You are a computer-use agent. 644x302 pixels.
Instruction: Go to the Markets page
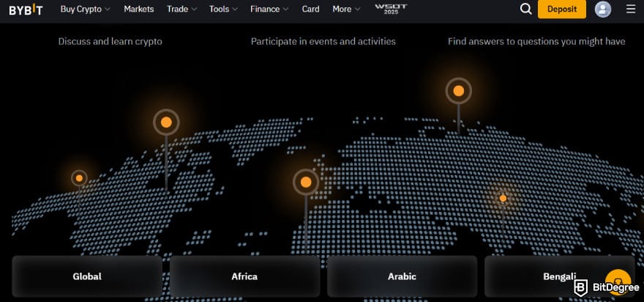139,9
